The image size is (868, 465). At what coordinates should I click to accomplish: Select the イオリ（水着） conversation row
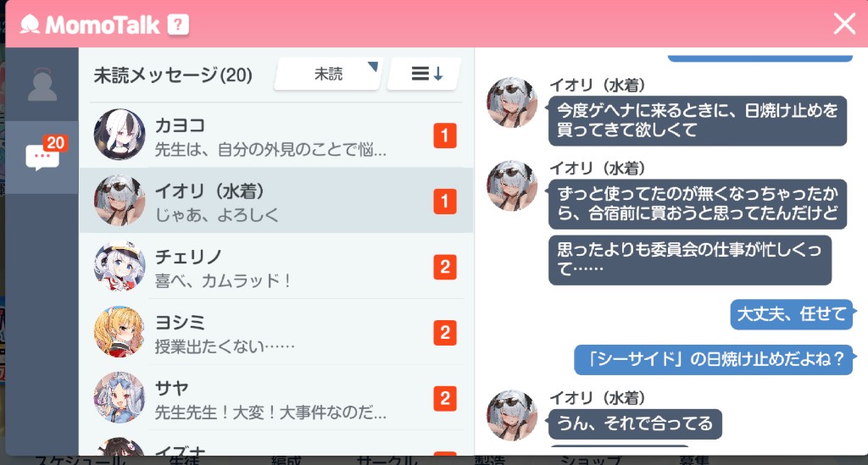coord(277,200)
